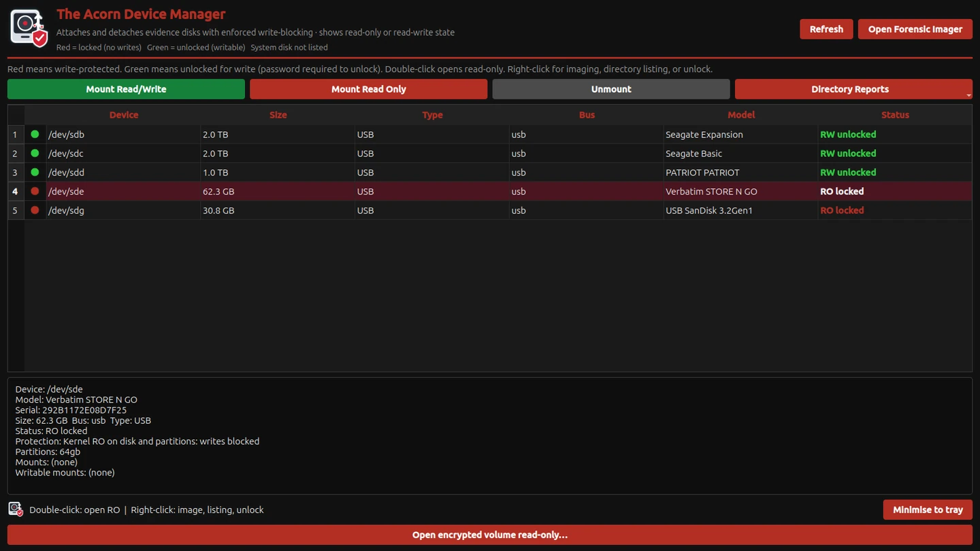Screen dimensions: 980x551
Task: Click Mount Read Only button
Action: [368, 89]
